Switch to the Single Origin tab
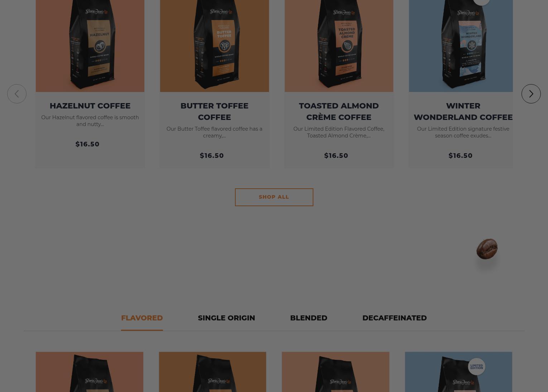The height and width of the screenshot is (392, 548). coord(226,318)
